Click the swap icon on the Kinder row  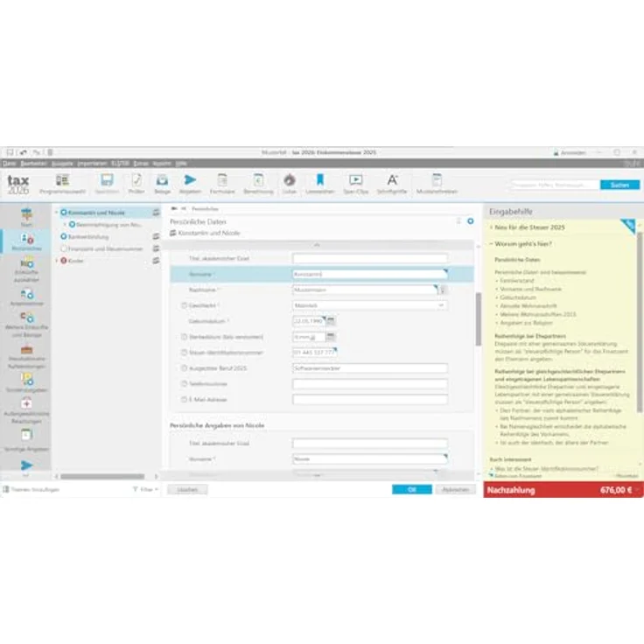pyautogui.click(x=156, y=261)
